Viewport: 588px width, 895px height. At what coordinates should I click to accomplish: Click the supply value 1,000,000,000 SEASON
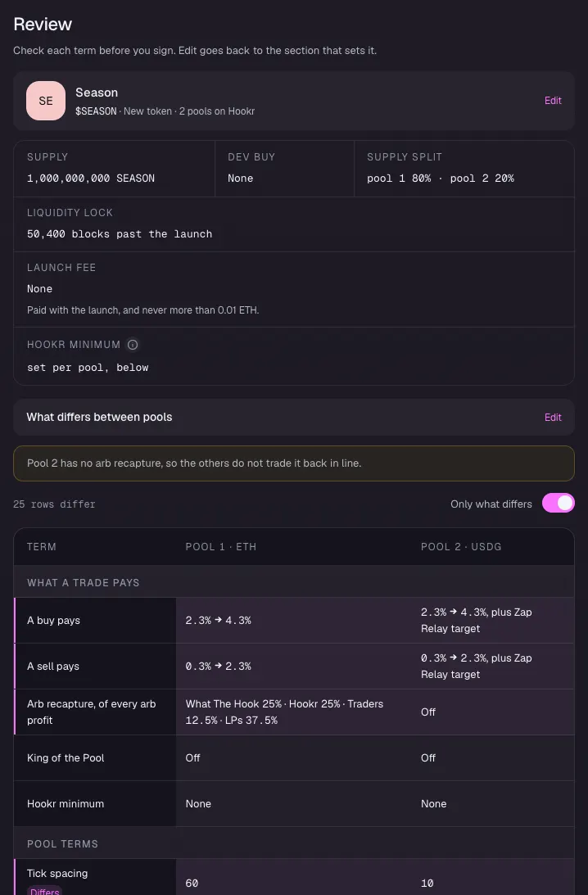[x=91, y=178]
